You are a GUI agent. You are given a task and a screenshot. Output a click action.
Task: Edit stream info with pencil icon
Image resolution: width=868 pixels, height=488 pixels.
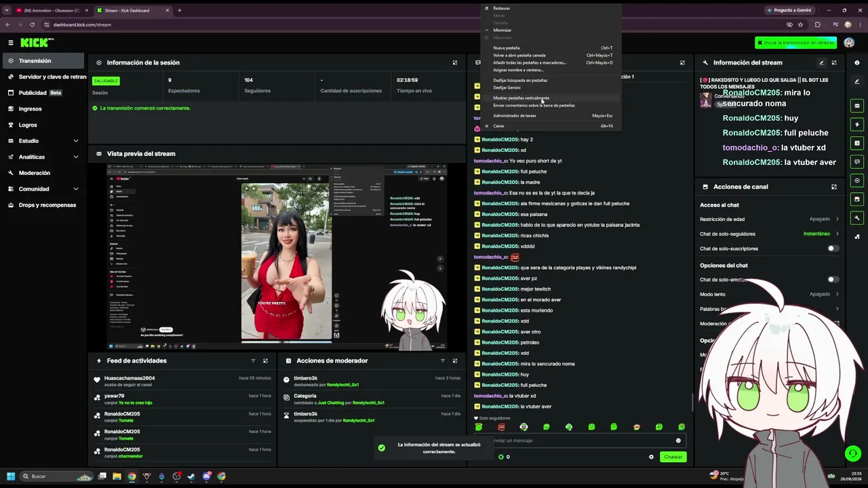pyautogui.click(x=821, y=62)
